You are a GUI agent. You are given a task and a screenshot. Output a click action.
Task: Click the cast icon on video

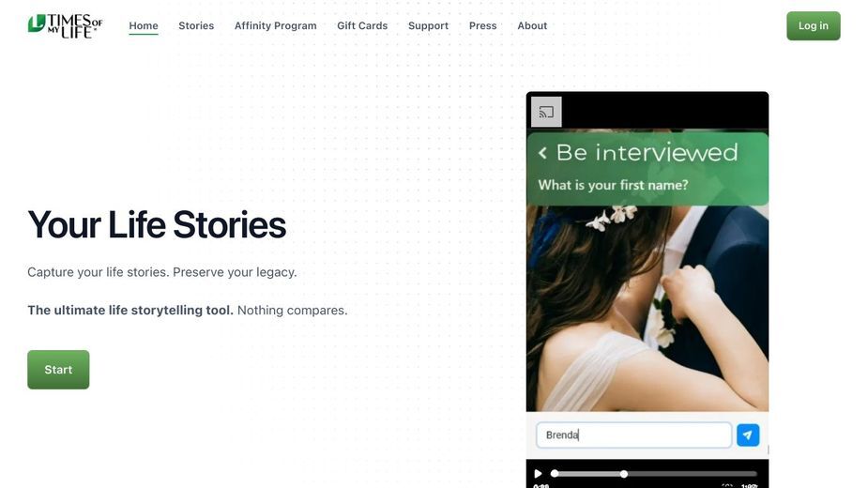(546, 112)
